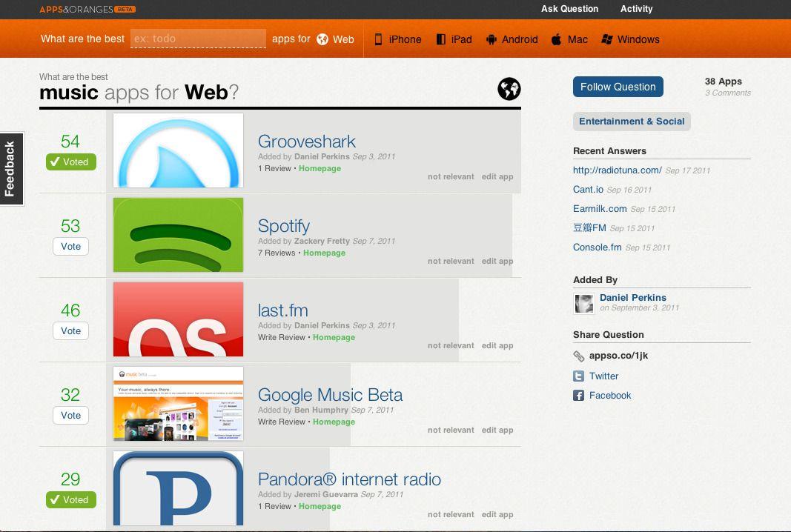Image resolution: width=791 pixels, height=532 pixels.
Task: Switch to the iPad platform label
Action: pyautogui.click(x=461, y=39)
